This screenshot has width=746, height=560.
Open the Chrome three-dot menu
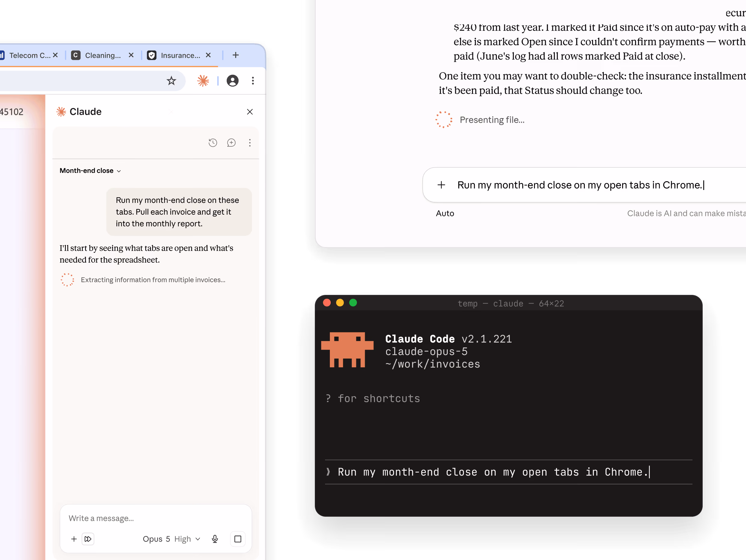253,81
